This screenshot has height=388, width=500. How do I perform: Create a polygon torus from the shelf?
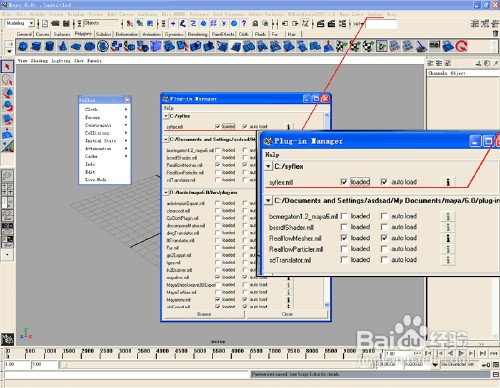tap(89, 46)
